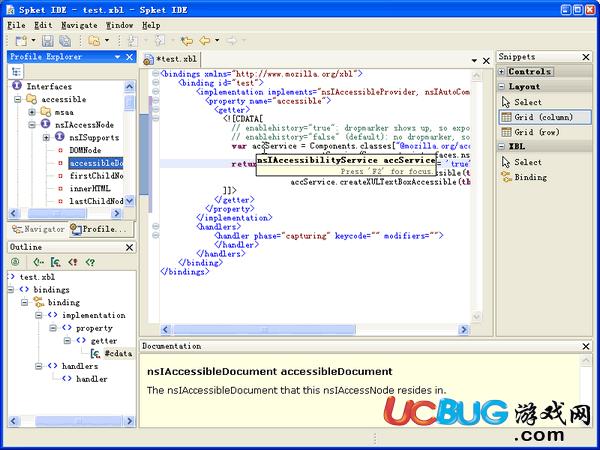Screen dimensions: 600x450
Task: Click the Save toolbar icon
Action: coord(47,40)
